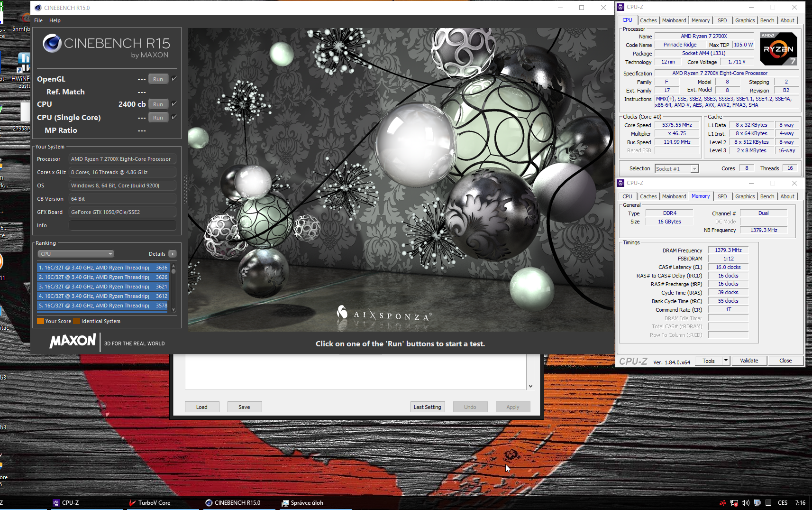Click the MAXON logo at bottom left
Screen dimensions: 812x510
pyautogui.click(x=73, y=341)
